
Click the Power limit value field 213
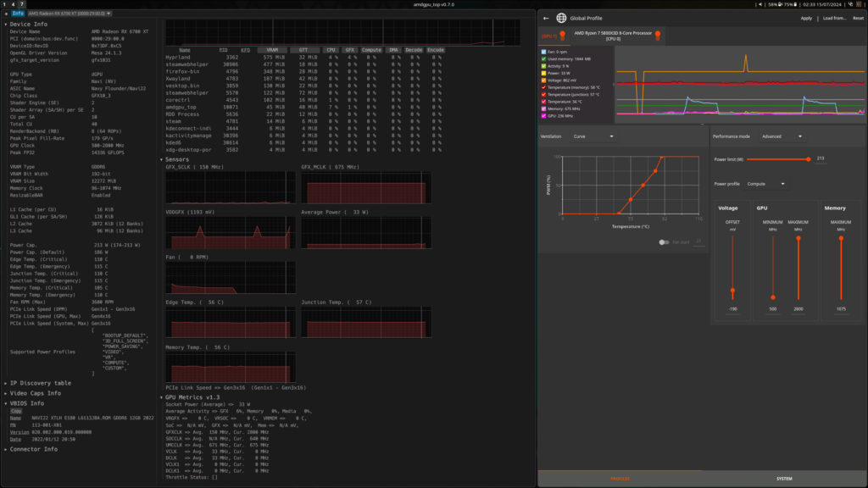(821, 158)
